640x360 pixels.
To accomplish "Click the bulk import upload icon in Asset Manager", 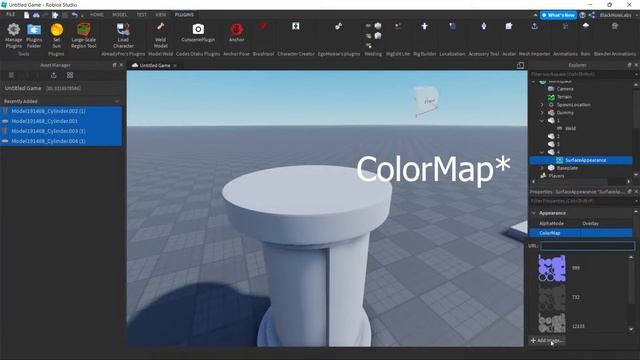I will coord(53,75).
